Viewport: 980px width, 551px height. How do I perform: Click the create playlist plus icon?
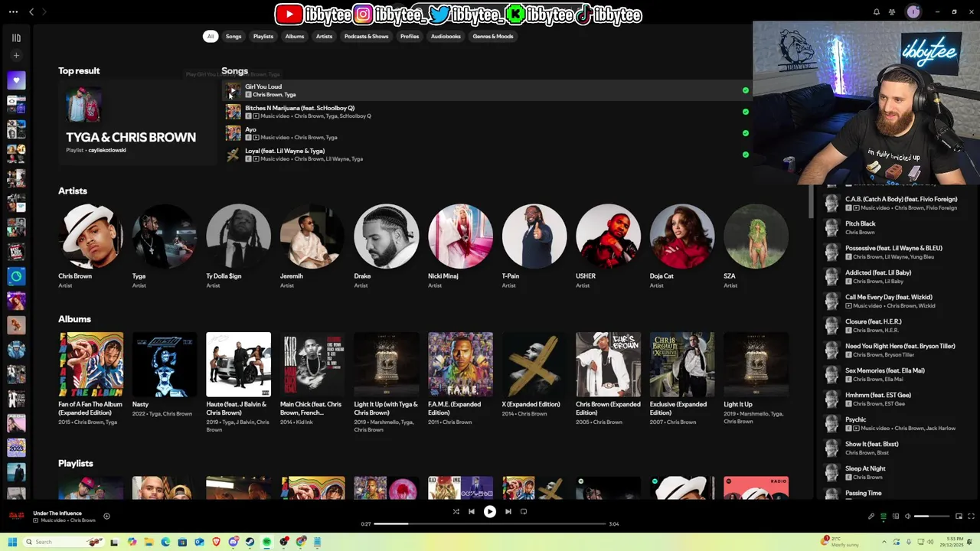tap(16, 55)
